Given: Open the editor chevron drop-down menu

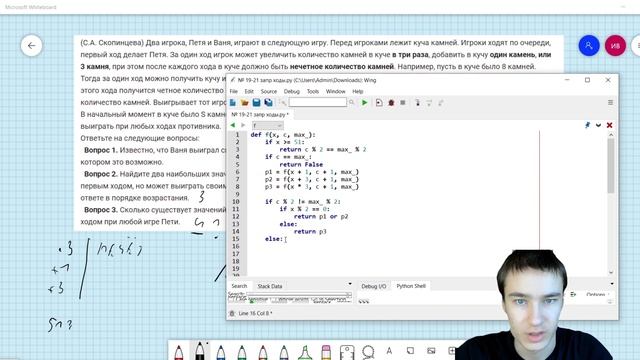Looking at the screenshot, I should (x=598, y=125).
